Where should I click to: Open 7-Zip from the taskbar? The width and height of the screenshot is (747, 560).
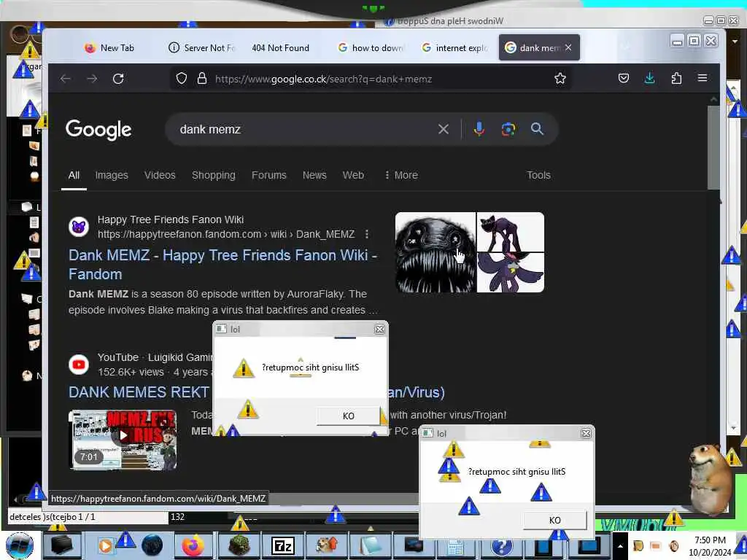pos(283,545)
